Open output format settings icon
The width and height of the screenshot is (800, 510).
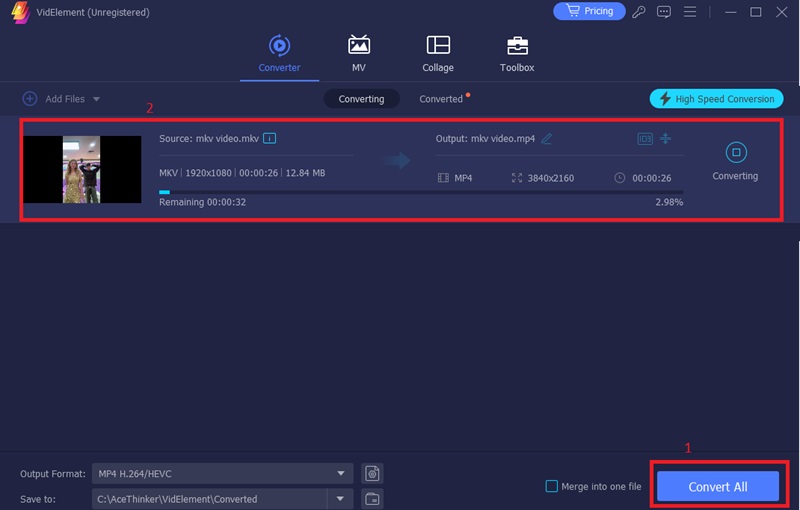point(372,474)
